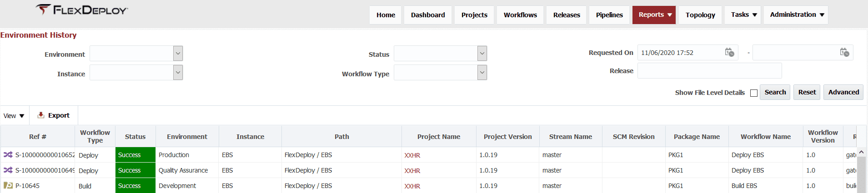The width and height of the screenshot is (868, 193).
Task: Expand the Status dropdown
Action: pos(482,54)
